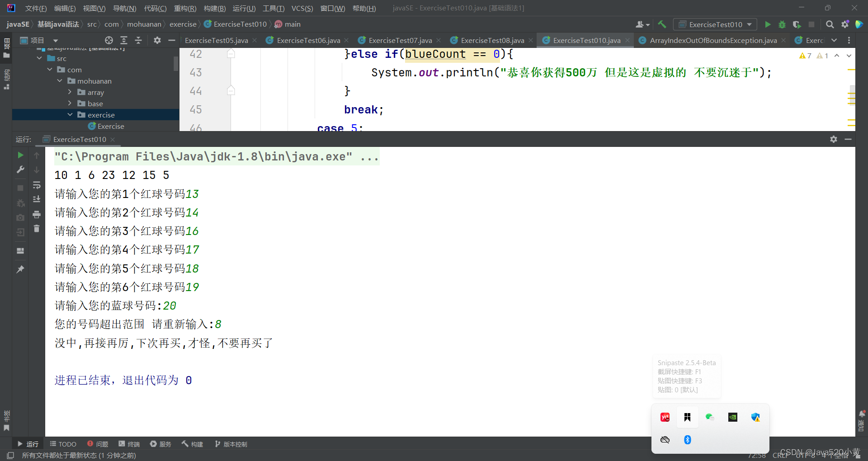This screenshot has width=868, height=461.
Task: Collapse the src folder
Action: [x=39, y=58]
